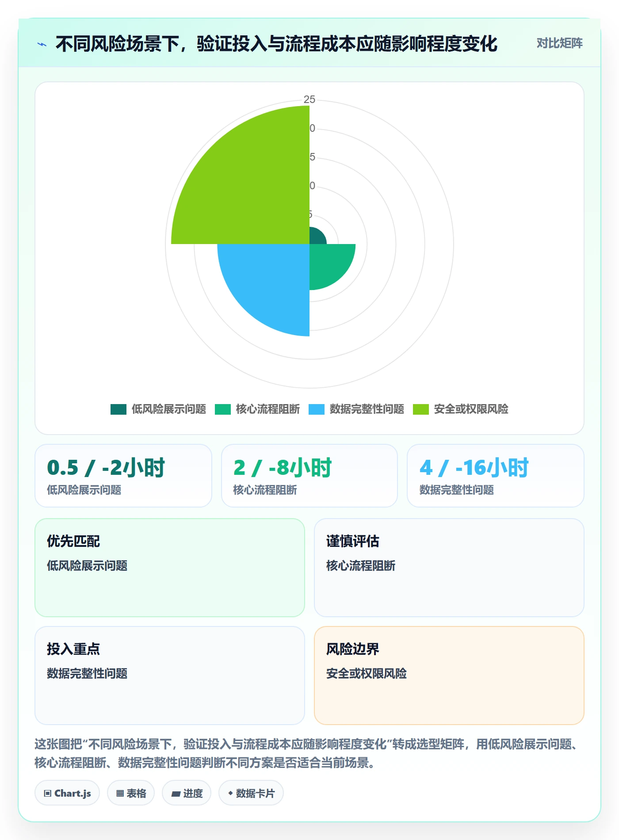This screenshot has height=840, width=619.
Task: Open the 2 / -8小时 stat card
Action: click(309, 476)
